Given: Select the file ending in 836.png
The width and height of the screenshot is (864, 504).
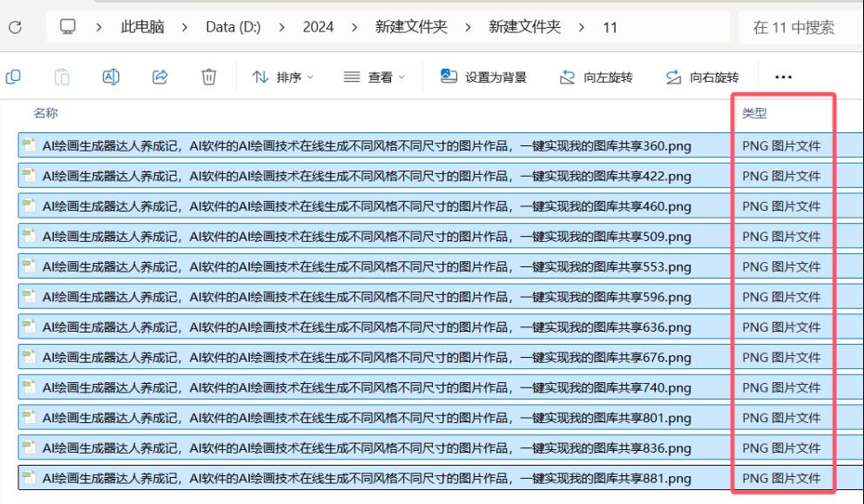Looking at the screenshot, I should 440,448.
